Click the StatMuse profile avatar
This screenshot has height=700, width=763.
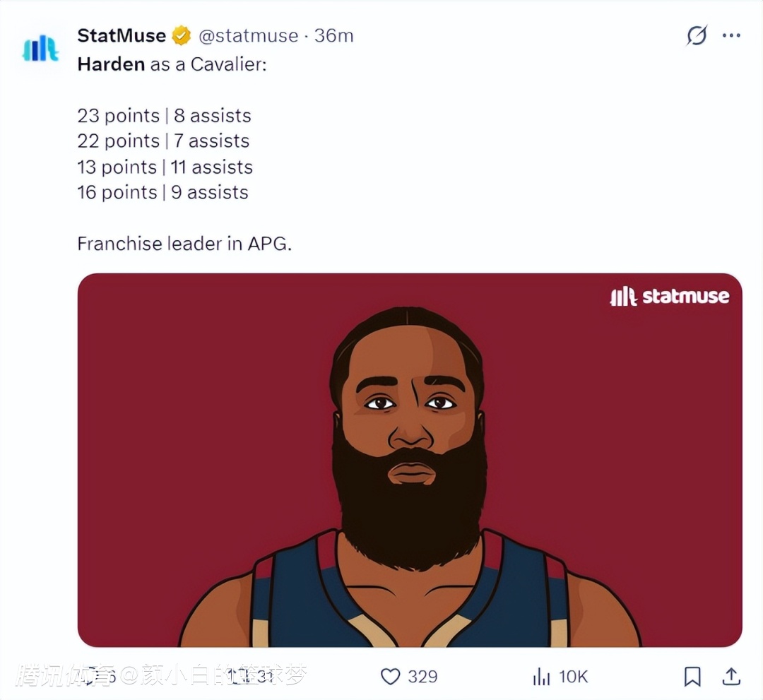(40, 47)
